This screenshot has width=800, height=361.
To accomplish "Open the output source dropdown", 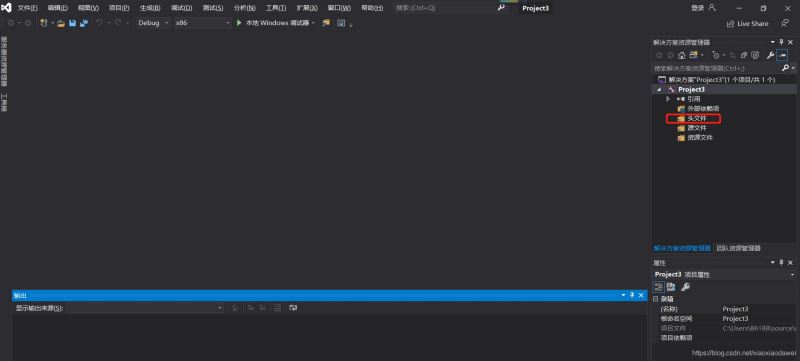I will (145, 308).
